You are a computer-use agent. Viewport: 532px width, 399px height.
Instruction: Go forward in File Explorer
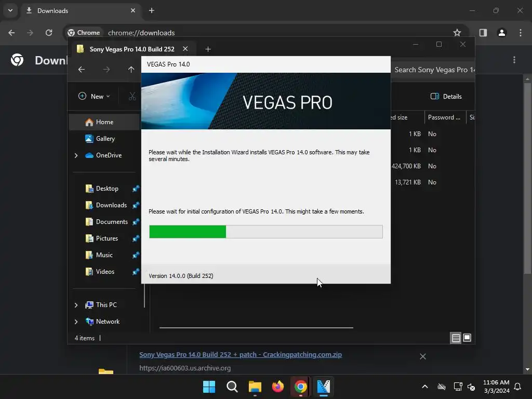pyautogui.click(x=107, y=70)
